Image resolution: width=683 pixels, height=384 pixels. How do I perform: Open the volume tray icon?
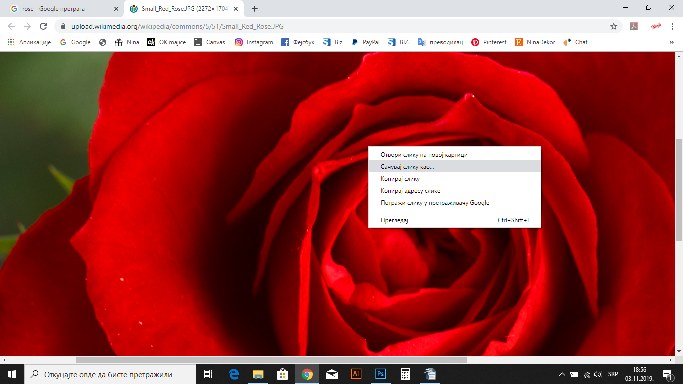598,374
